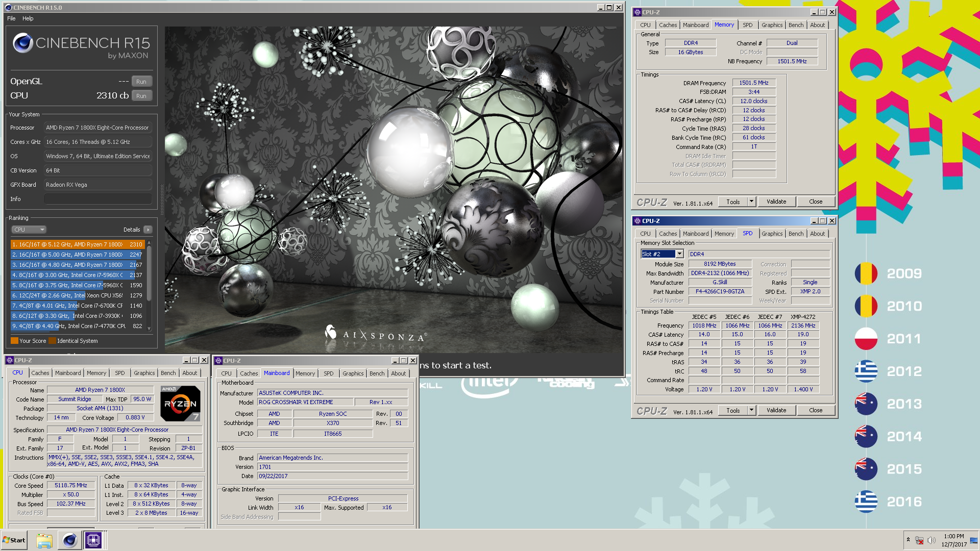
Task: Click mainboard model ROG CROSSHAIR VI EXTREME
Action: [x=305, y=403]
